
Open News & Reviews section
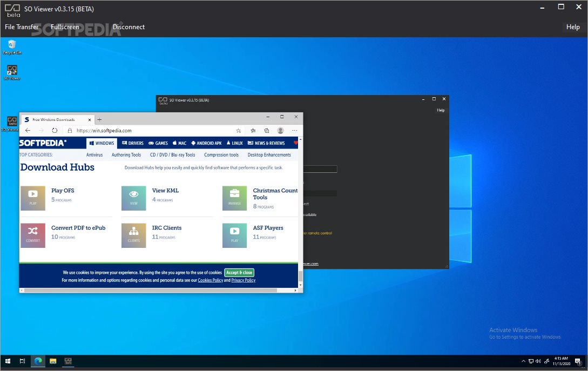click(x=266, y=143)
